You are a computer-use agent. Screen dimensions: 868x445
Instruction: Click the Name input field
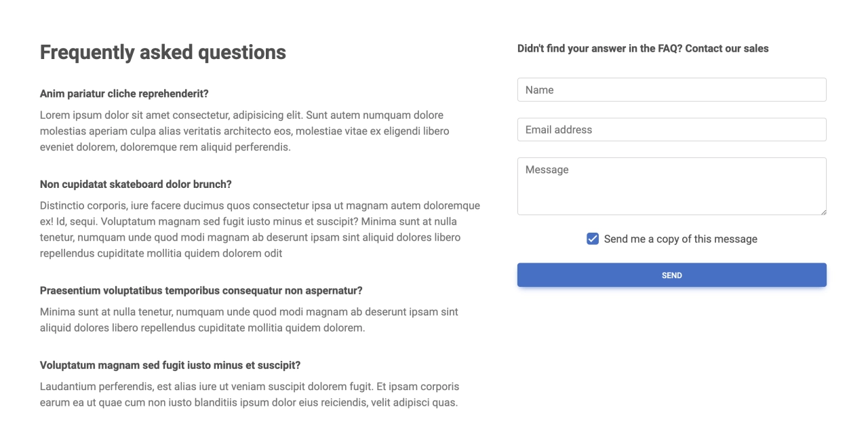[671, 90]
